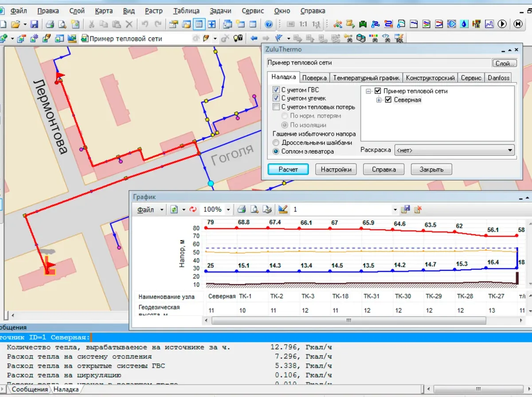The image size is (532, 397).
Task: Open the Правка menu
Action: pos(48,11)
